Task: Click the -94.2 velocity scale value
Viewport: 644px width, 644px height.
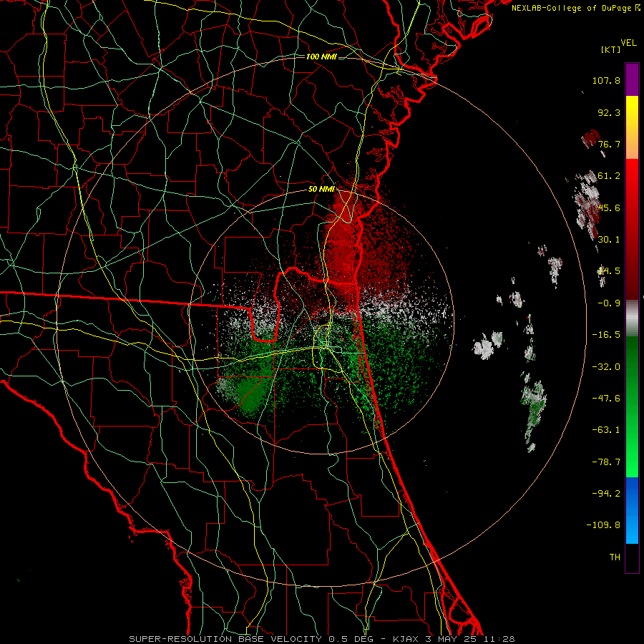Action: point(606,493)
